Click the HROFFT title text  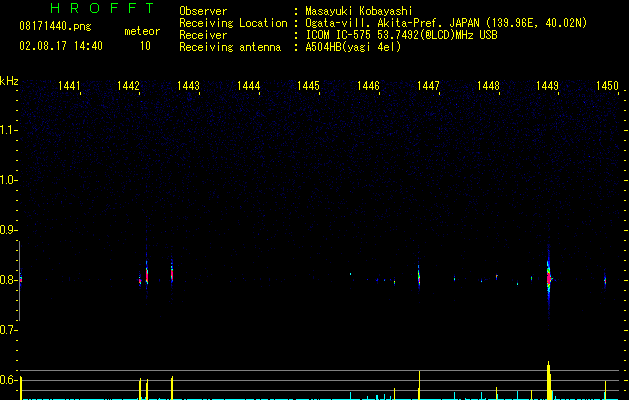(103, 8)
